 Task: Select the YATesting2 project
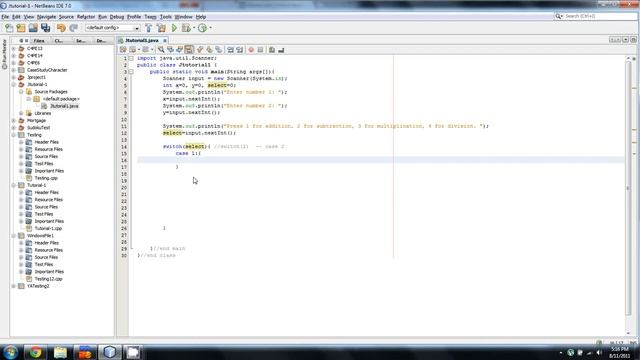point(38,286)
